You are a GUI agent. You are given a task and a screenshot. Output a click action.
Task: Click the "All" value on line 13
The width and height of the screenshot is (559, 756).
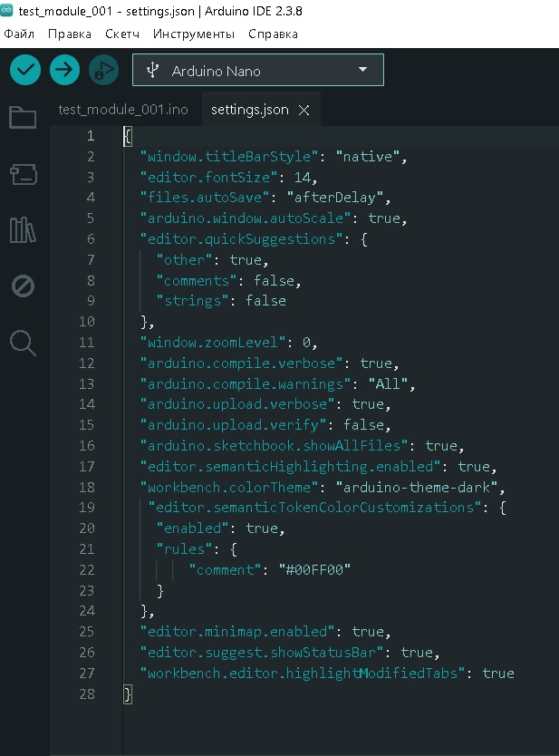pyautogui.click(x=388, y=383)
